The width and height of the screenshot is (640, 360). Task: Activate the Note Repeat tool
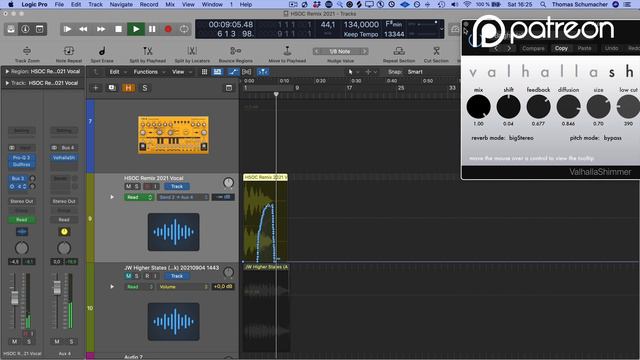pos(69,54)
